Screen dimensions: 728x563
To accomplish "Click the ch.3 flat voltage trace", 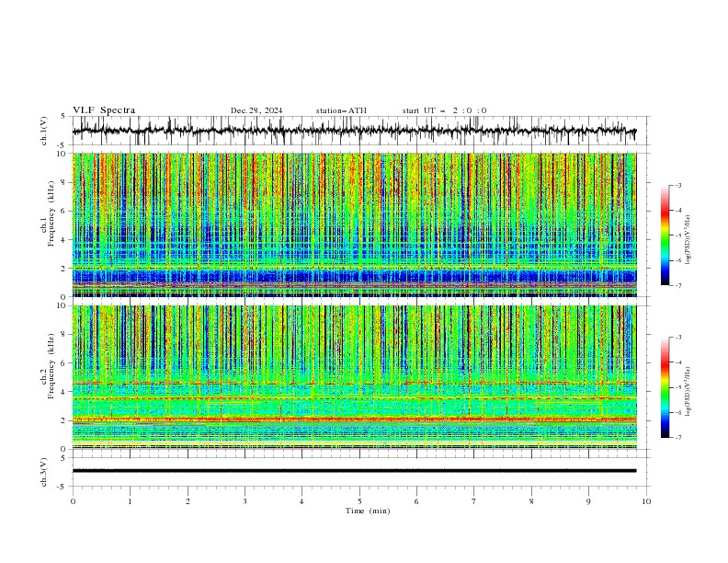I will point(354,471).
